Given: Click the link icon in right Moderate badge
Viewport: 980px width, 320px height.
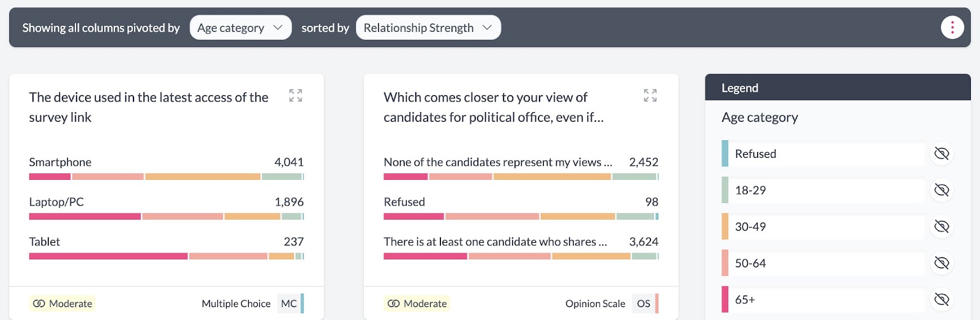Looking at the screenshot, I should coord(394,303).
